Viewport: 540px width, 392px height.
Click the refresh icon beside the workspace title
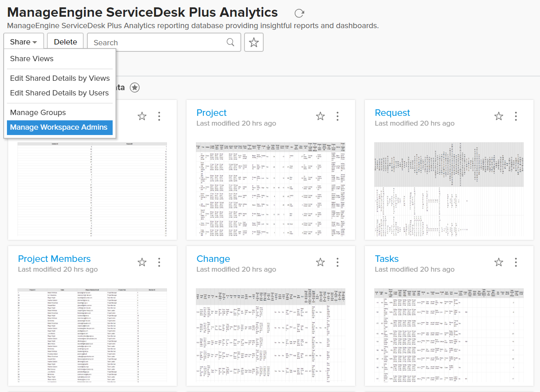(299, 13)
